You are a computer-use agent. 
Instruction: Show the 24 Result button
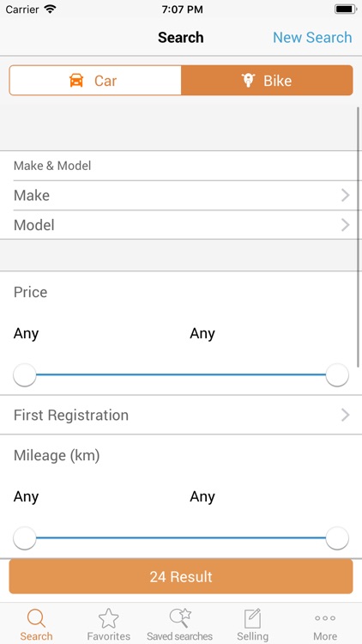click(x=181, y=577)
